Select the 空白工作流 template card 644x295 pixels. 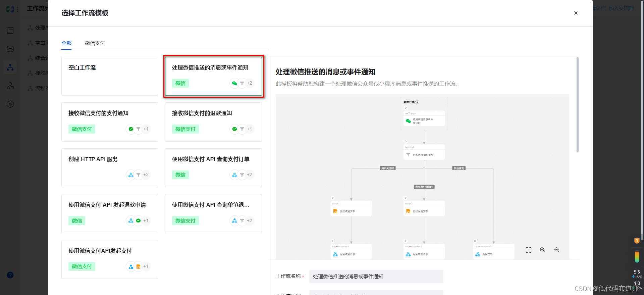point(110,76)
